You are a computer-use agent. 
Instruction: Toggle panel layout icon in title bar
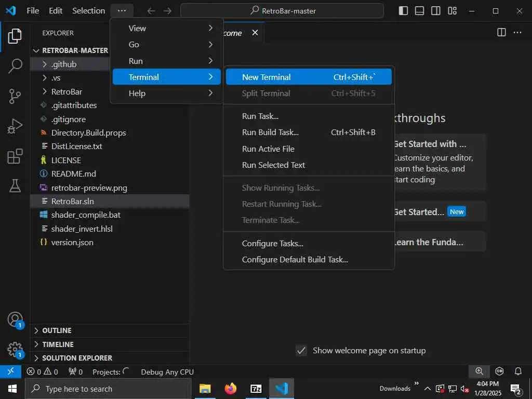[x=419, y=11]
